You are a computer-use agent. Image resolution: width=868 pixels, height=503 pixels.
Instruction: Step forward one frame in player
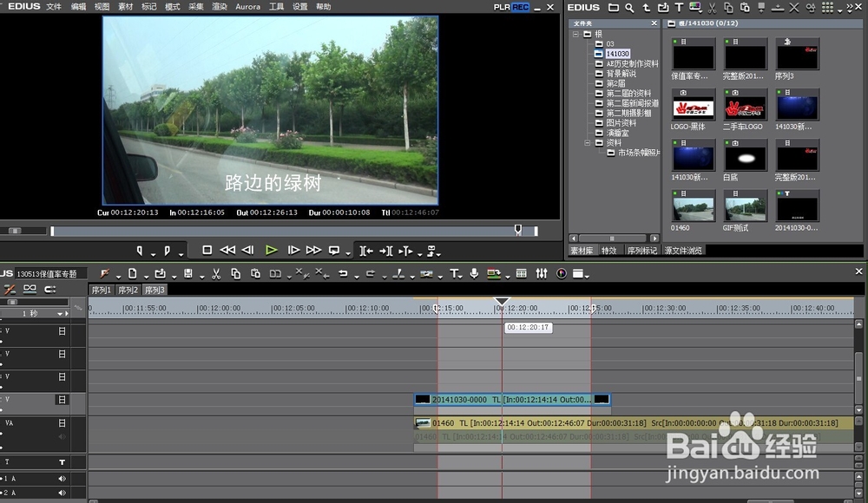click(x=293, y=250)
